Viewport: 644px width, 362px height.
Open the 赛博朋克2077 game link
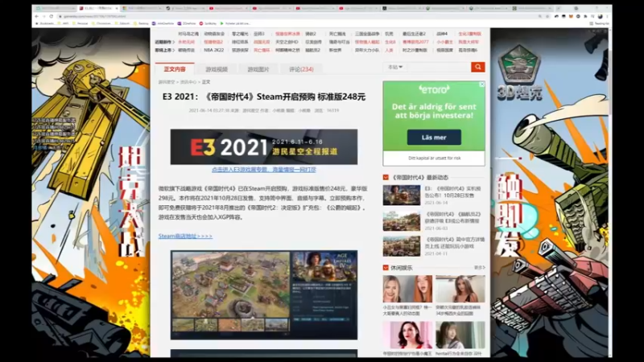[x=415, y=42]
